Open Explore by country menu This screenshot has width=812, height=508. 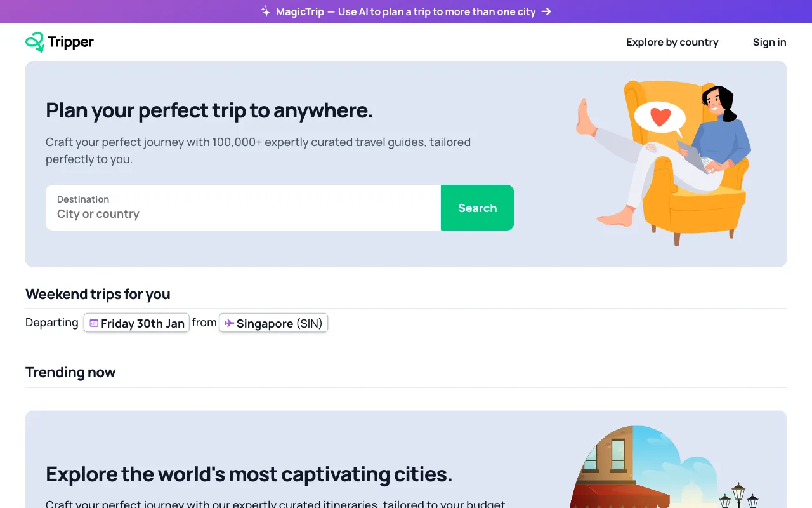pos(672,42)
